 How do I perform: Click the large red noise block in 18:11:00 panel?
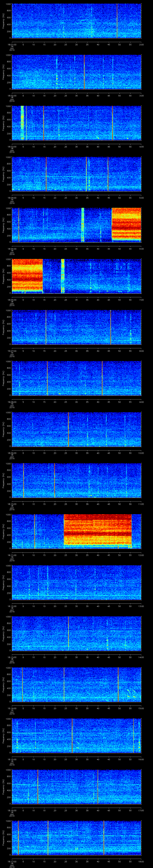click(x=98, y=529)
